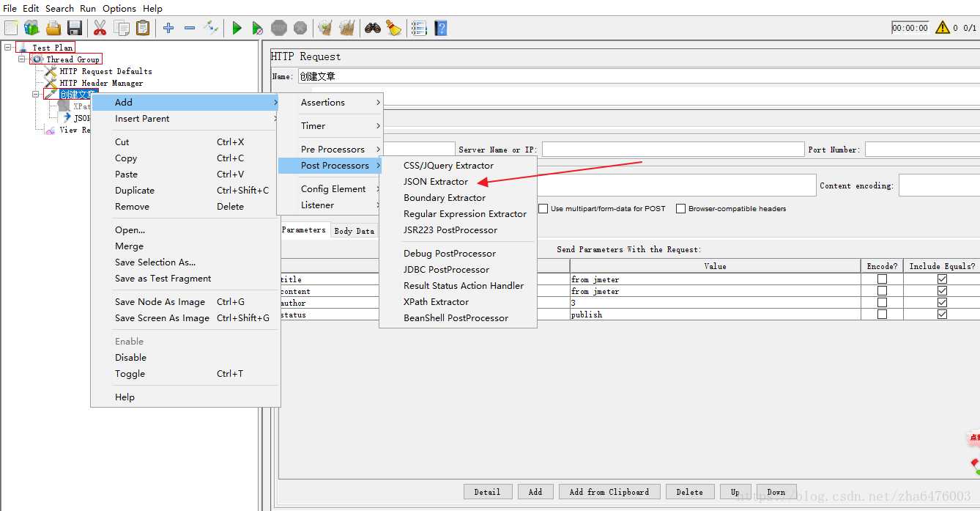The height and width of the screenshot is (511, 980).
Task: Expand the Timer submenu
Action: tap(330, 126)
